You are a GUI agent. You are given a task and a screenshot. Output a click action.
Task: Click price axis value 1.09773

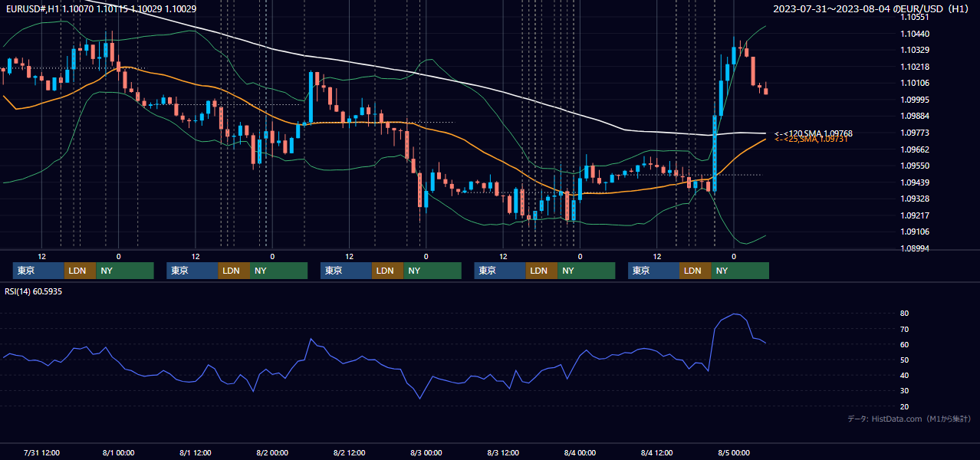pyautogui.click(x=915, y=133)
